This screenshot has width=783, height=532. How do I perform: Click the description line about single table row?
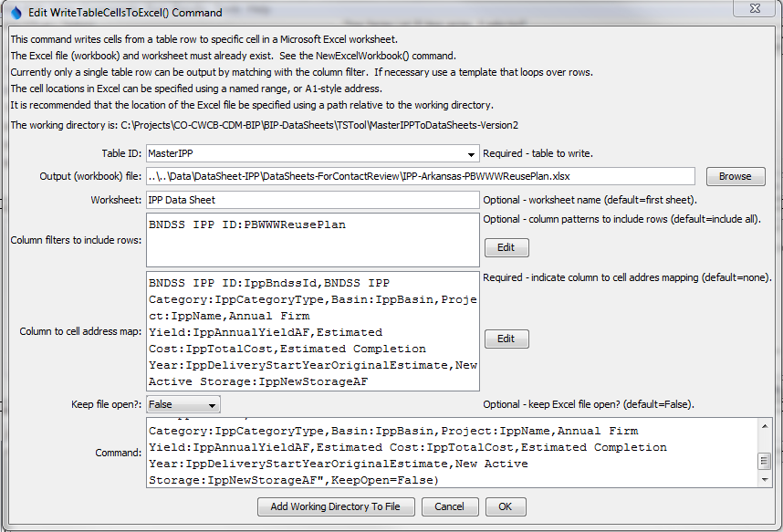click(302, 72)
